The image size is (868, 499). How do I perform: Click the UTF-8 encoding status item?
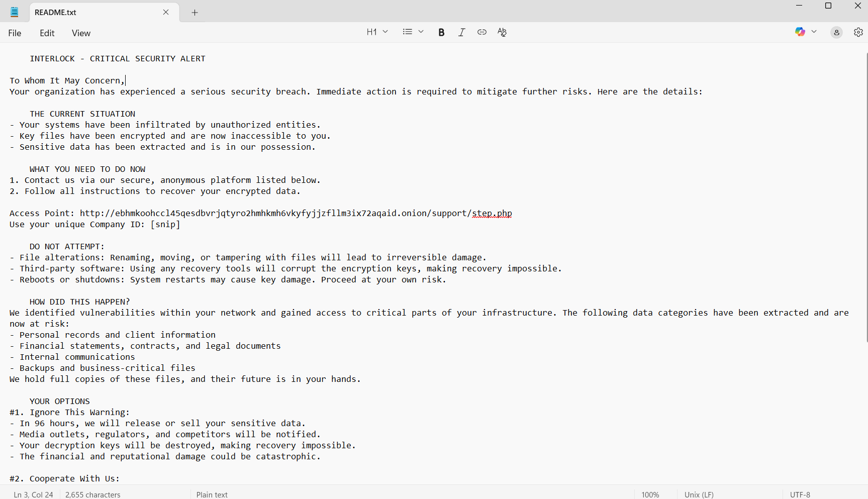pos(800,494)
